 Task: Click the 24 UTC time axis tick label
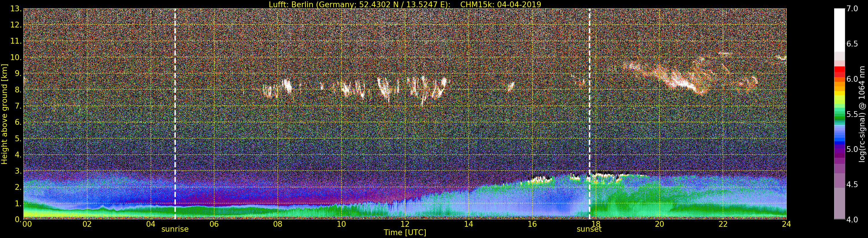pyautogui.click(x=786, y=224)
